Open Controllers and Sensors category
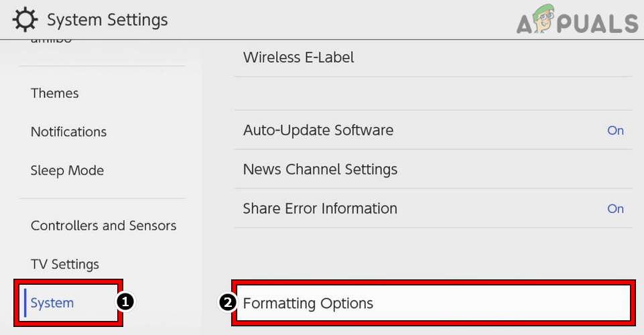 [x=103, y=226]
